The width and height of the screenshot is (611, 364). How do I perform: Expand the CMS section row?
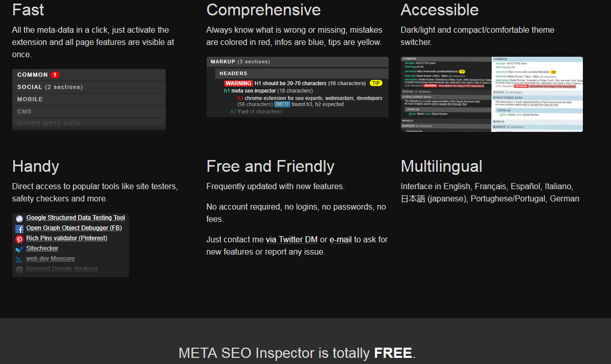pos(89,111)
